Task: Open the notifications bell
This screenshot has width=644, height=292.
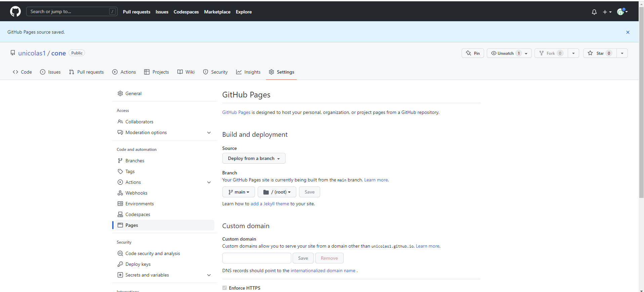Action: pyautogui.click(x=594, y=12)
